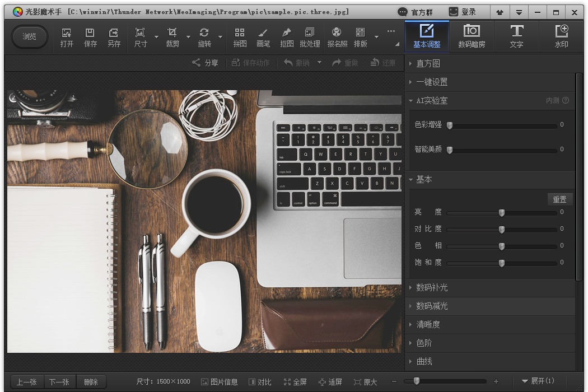Click the Save (保存) icon
Viewport: 588px width, 392px height.
pos(90,37)
